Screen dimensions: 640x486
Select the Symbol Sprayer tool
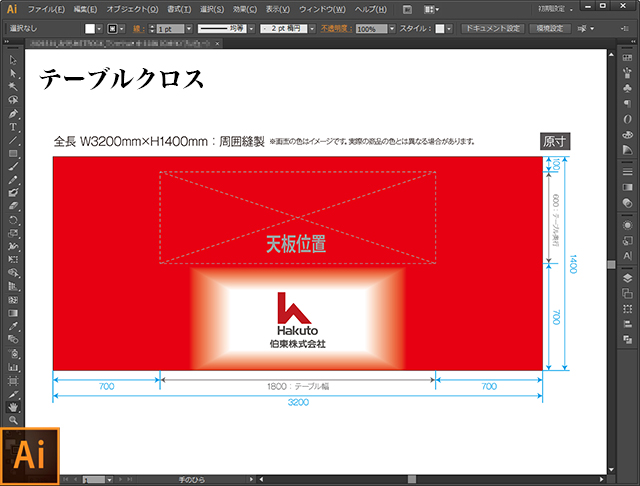point(13,353)
